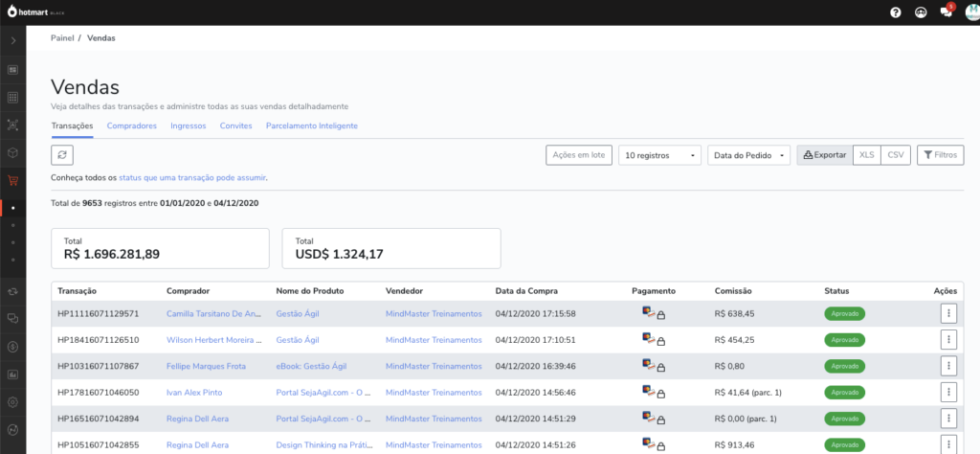Refresh the transactions list

point(62,155)
